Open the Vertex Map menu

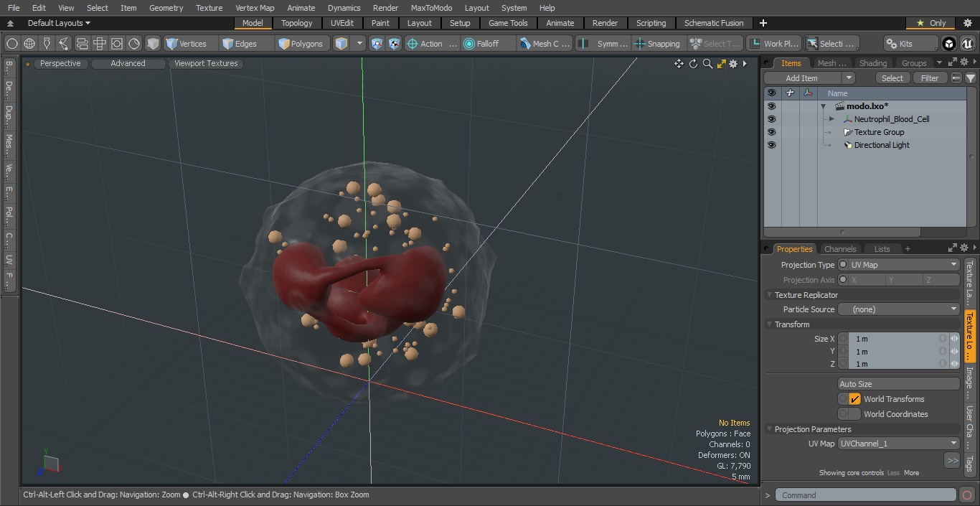255,8
